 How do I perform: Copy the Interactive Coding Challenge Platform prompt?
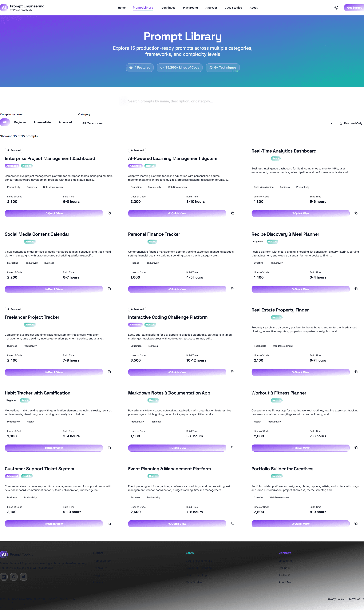[x=232, y=372]
